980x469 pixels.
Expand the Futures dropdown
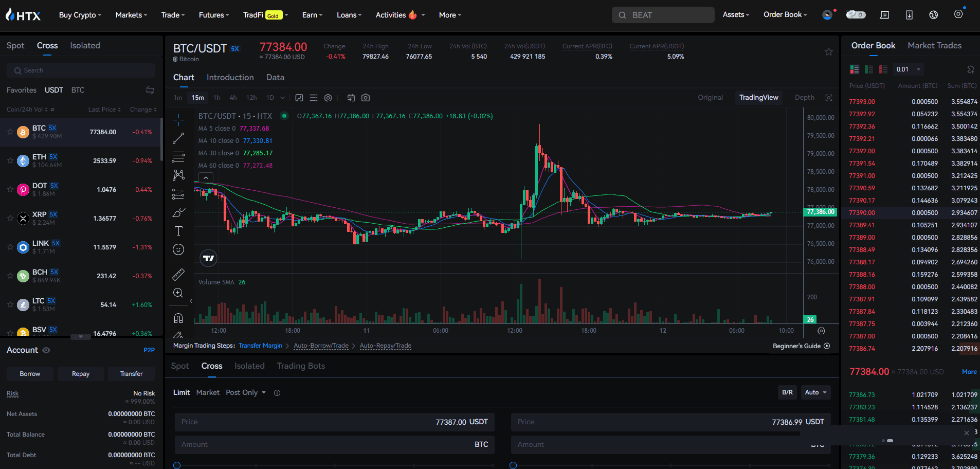(214, 15)
